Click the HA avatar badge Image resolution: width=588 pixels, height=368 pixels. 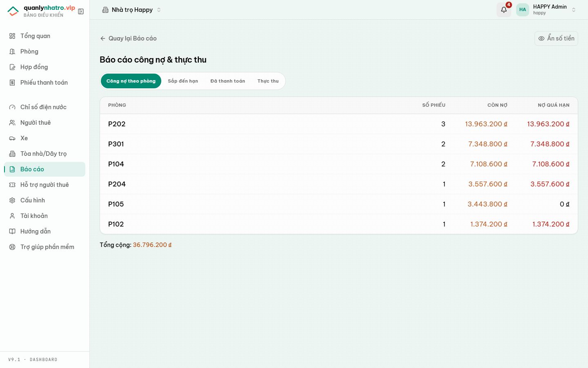(523, 10)
